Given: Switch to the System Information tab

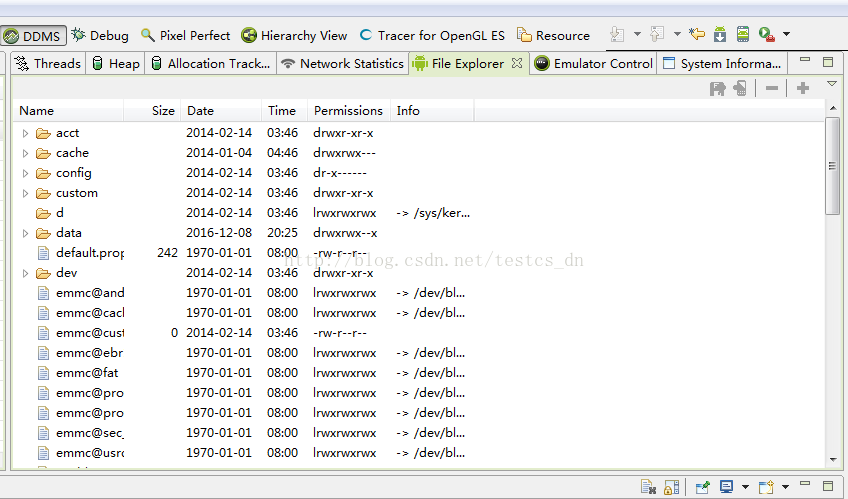Looking at the screenshot, I should point(722,64).
